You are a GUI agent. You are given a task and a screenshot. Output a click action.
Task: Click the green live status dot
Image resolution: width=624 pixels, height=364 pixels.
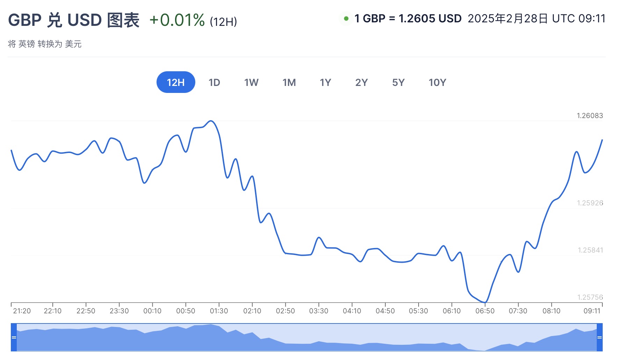click(x=346, y=19)
